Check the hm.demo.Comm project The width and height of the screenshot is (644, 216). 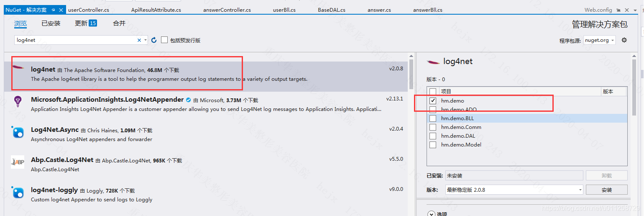(x=433, y=127)
